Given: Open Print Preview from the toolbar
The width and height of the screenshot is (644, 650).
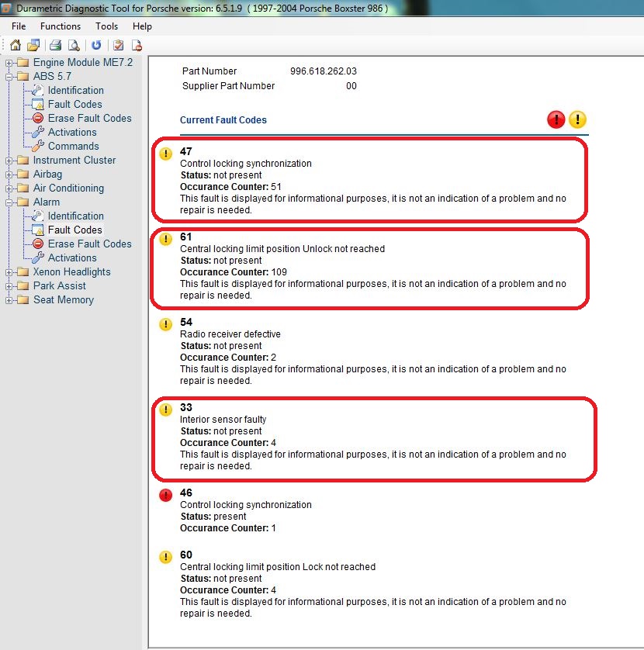Looking at the screenshot, I should coord(73,45).
